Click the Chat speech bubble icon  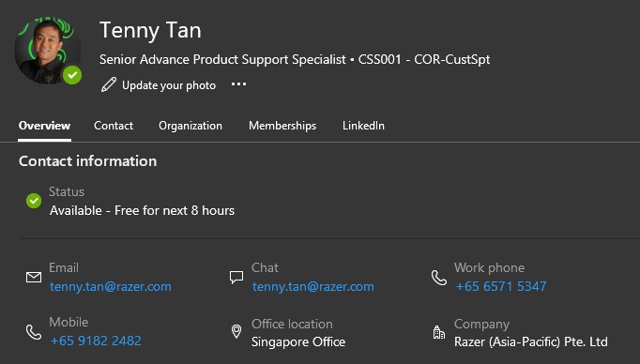[236, 277]
